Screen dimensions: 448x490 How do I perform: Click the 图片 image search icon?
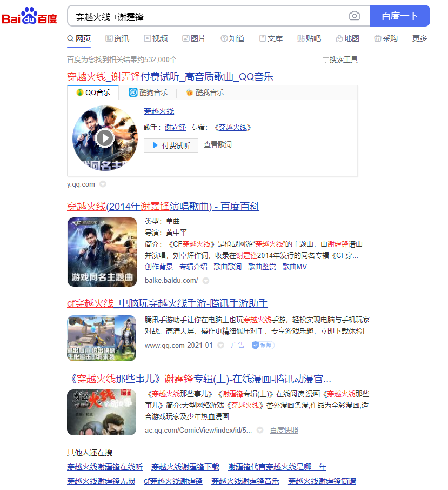[x=186, y=38]
